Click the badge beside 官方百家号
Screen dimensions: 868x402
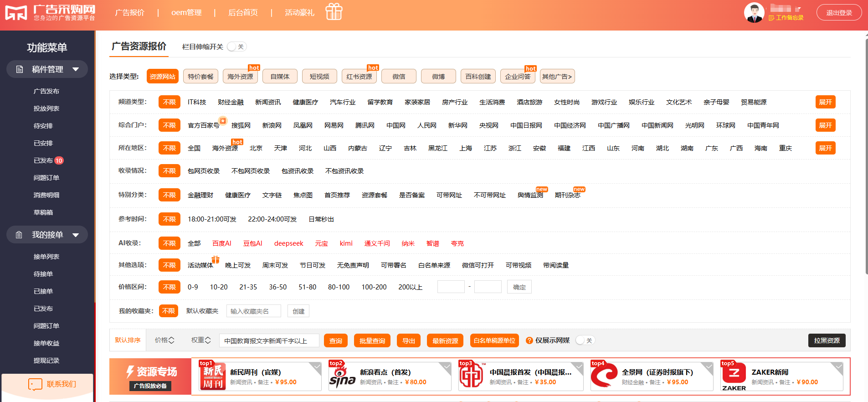(223, 121)
